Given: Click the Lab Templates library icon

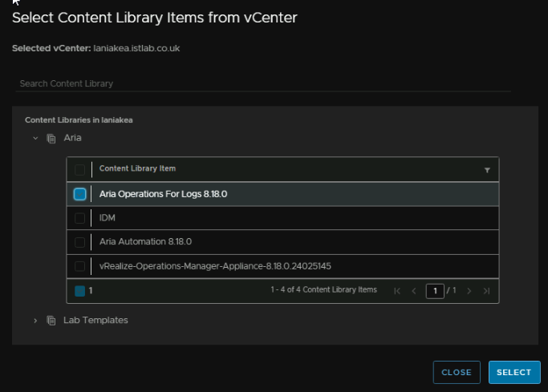Looking at the screenshot, I should pos(51,321).
